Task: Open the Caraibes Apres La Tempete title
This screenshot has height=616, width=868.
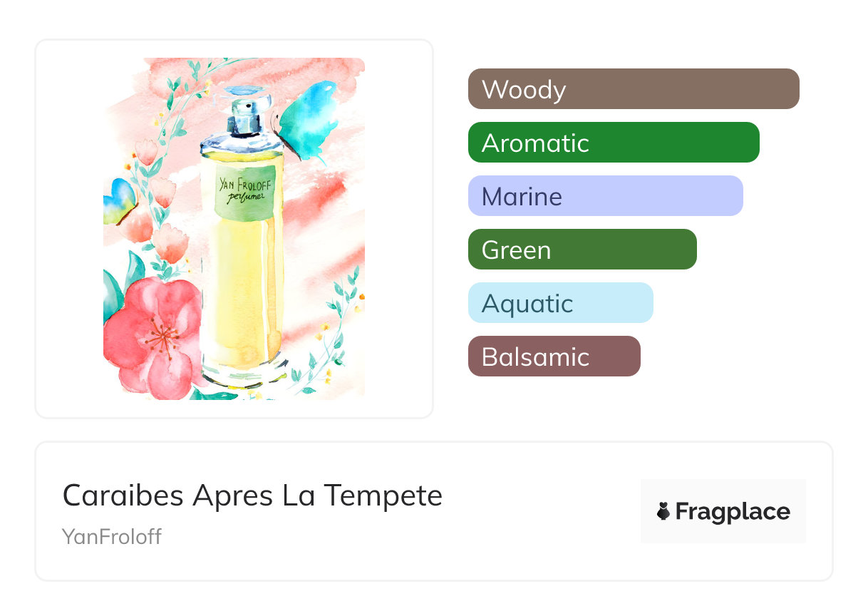Action: 252,495
